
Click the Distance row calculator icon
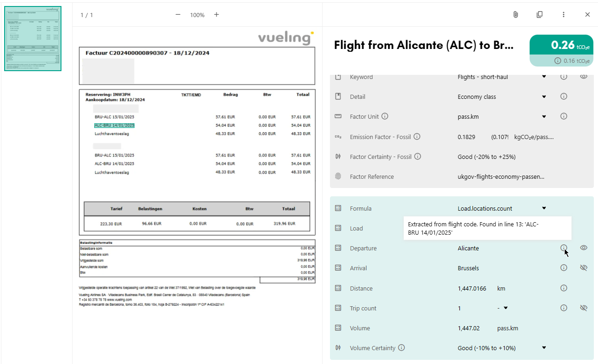point(338,288)
